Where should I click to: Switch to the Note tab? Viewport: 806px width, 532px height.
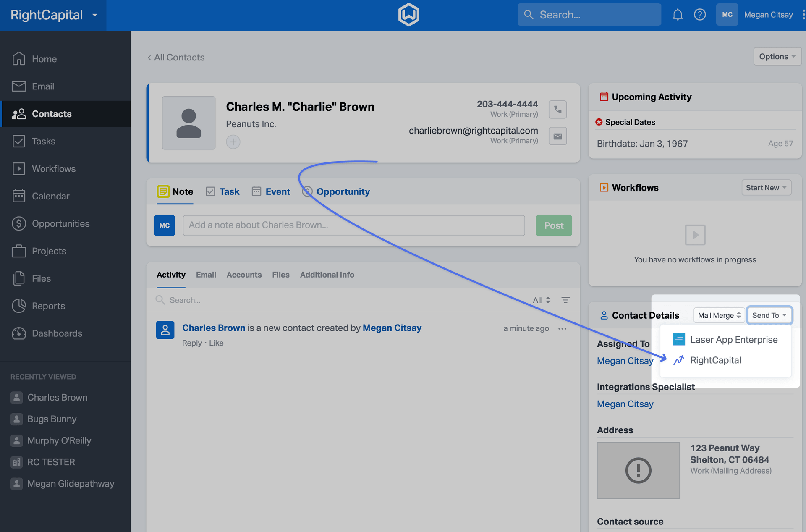pos(175,191)
